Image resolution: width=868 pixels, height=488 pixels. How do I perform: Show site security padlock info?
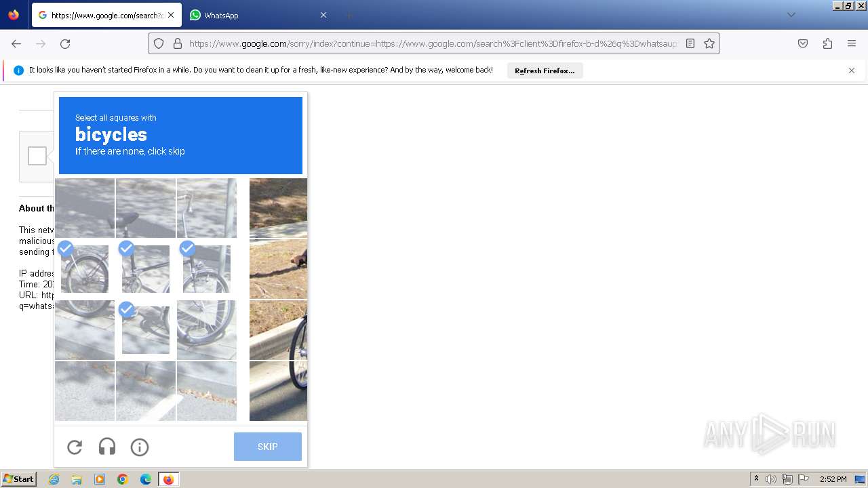coord(178,43)
